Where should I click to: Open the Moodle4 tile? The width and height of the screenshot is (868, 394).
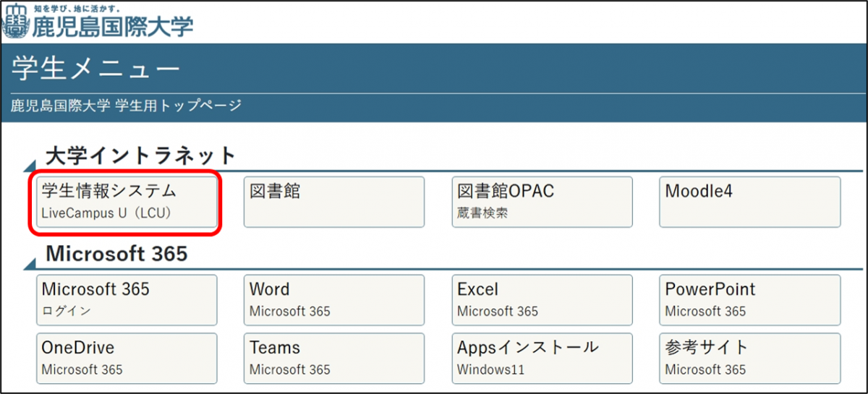pyautogui.click(x=749, y=202)
